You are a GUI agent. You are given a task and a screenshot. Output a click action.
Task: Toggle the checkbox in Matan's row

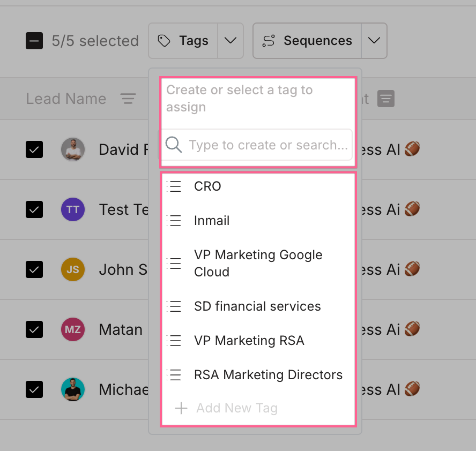click(34, 329)
